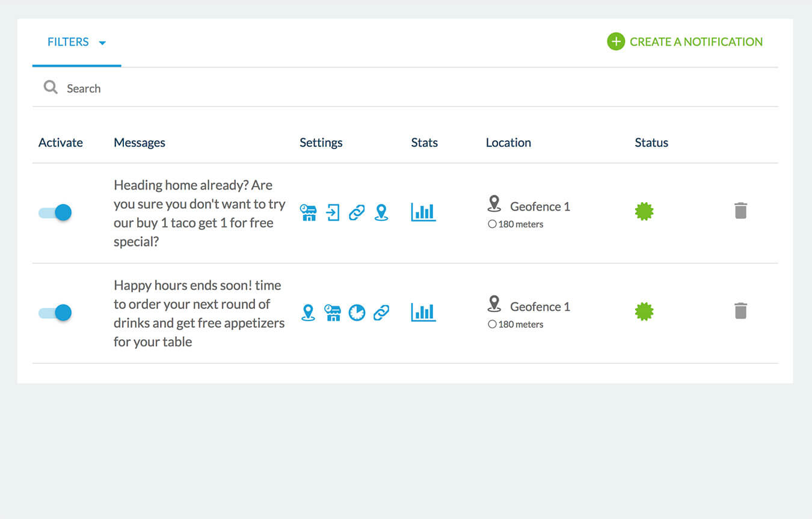Screen dimensions: 812x519
Task: Open stats chart for taco notification
Action: pyautogui.click(x=423, y=212)
